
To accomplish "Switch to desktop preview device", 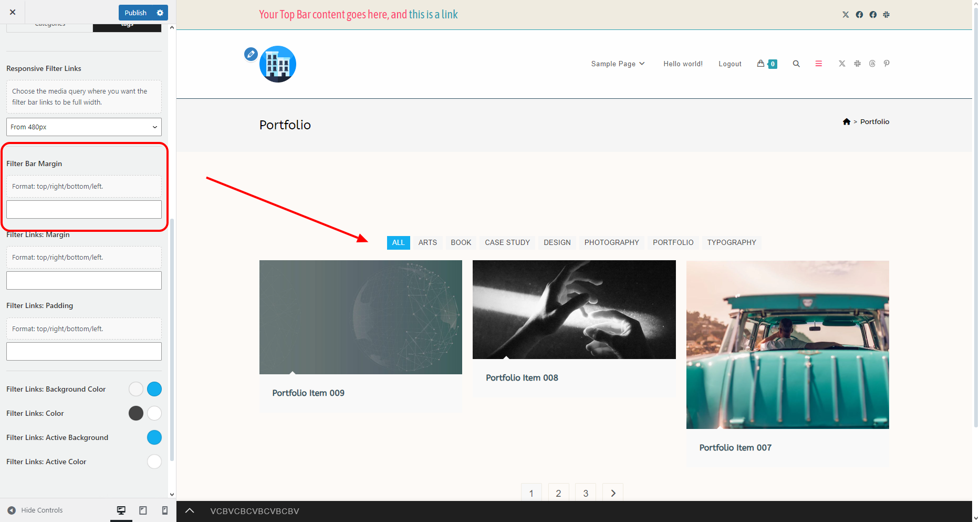I will (x=121, y=510).
